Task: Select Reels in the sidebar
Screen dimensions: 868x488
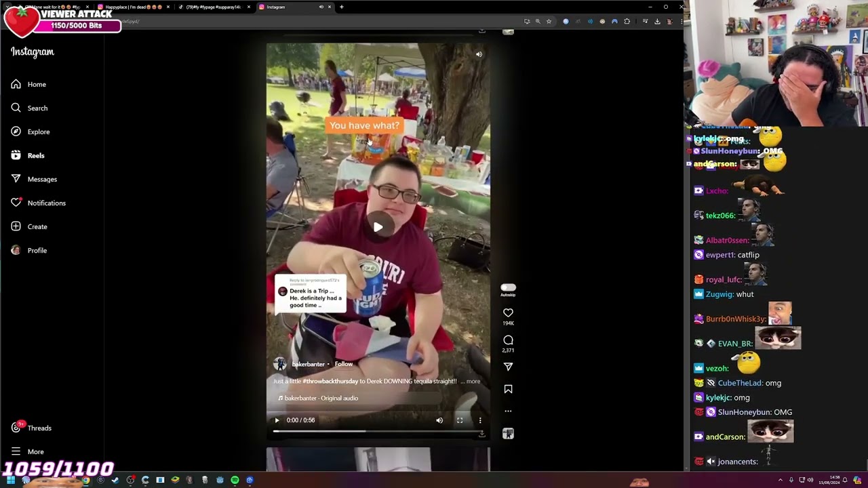Action: coord(36,155)
